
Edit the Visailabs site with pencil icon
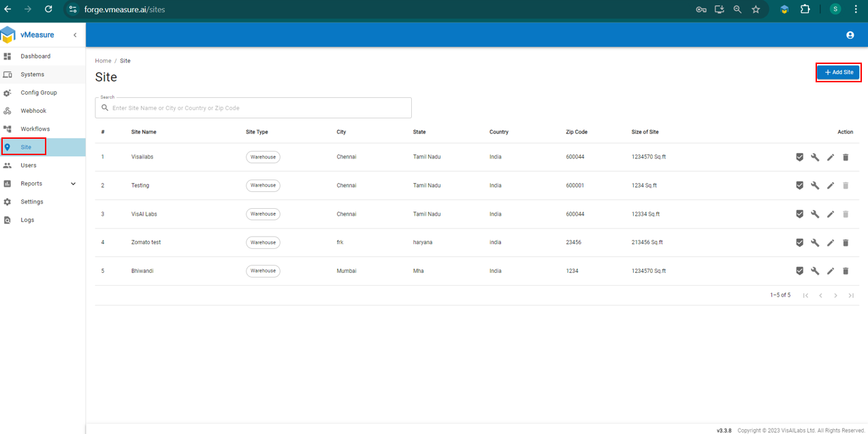pos(831,157)
